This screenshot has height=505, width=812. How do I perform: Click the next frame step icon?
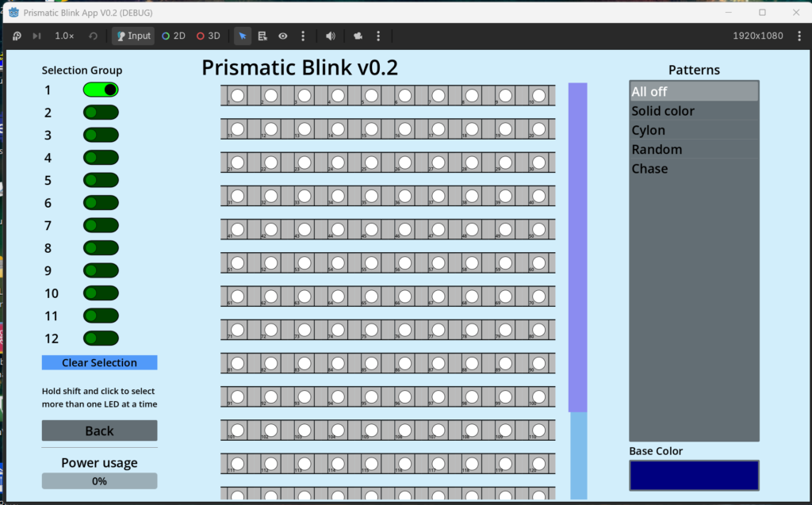36,36
